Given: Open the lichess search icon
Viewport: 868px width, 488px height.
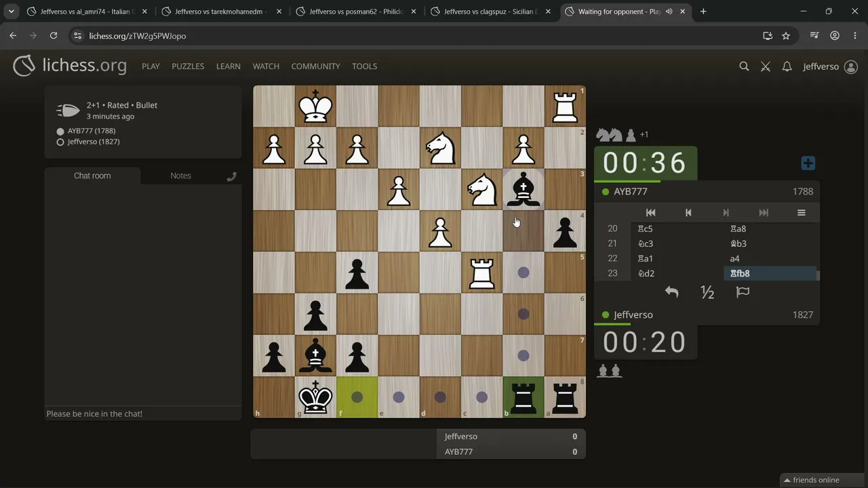Looking at the screenshot, I should 744,66.
